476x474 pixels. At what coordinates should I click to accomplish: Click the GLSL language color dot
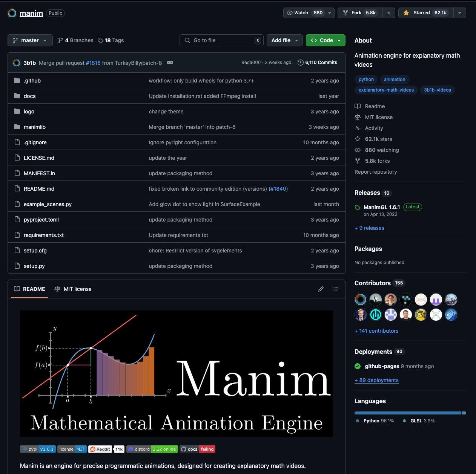[x=404, y=421]
